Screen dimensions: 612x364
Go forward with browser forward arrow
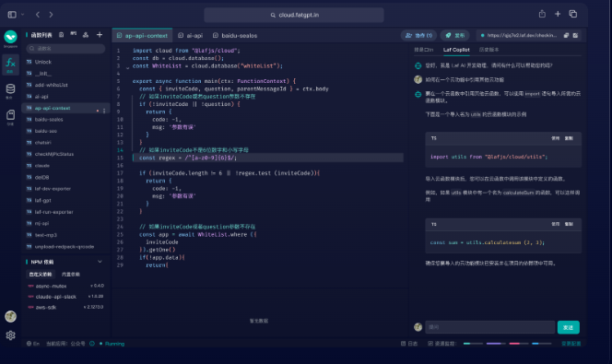pos(51,15)
